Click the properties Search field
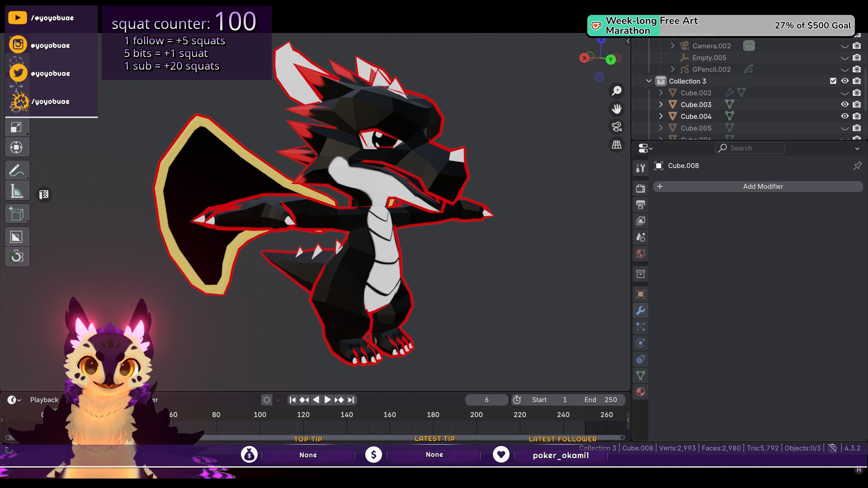Screen dimensions: 868x488 click(x=750, y=148)
